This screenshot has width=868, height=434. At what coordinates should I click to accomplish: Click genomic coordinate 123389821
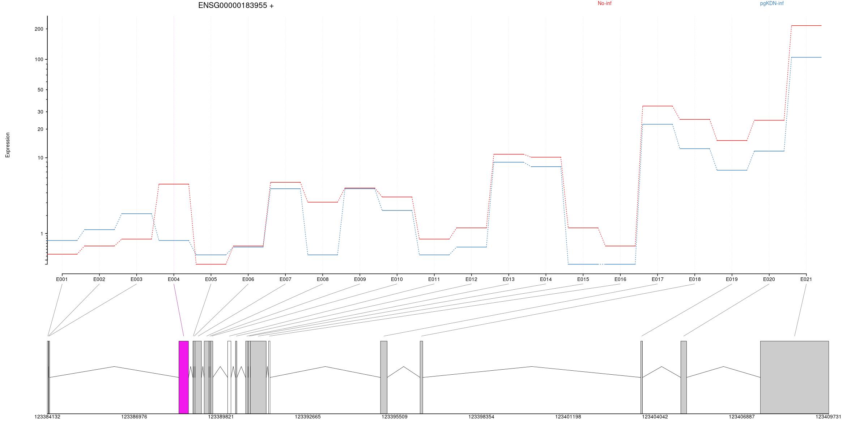(221, 417)
